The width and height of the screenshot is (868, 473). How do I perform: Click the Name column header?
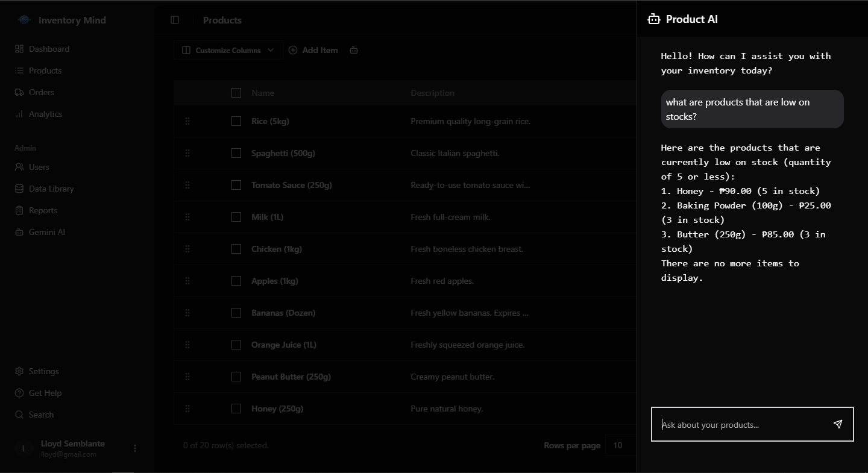click(263, 93)
